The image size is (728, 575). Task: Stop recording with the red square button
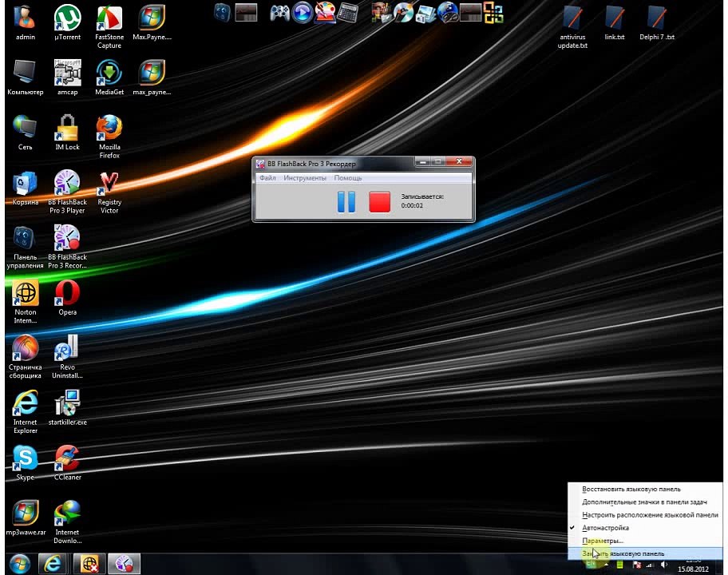(x=379, y=201)
